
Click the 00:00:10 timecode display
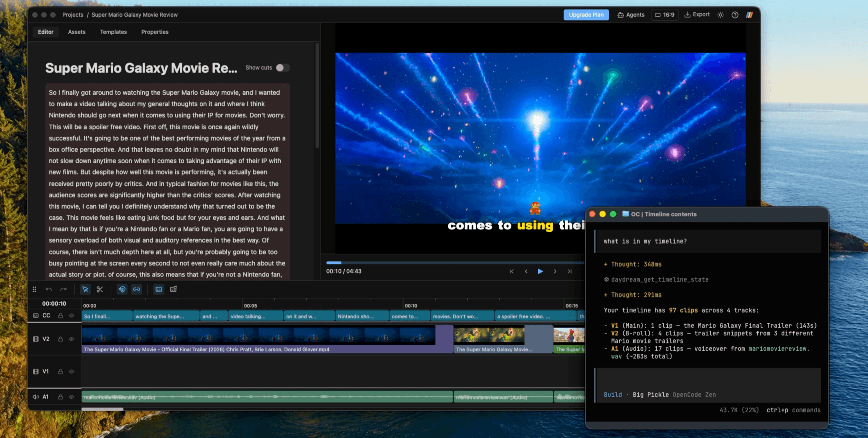pos(54,304)
